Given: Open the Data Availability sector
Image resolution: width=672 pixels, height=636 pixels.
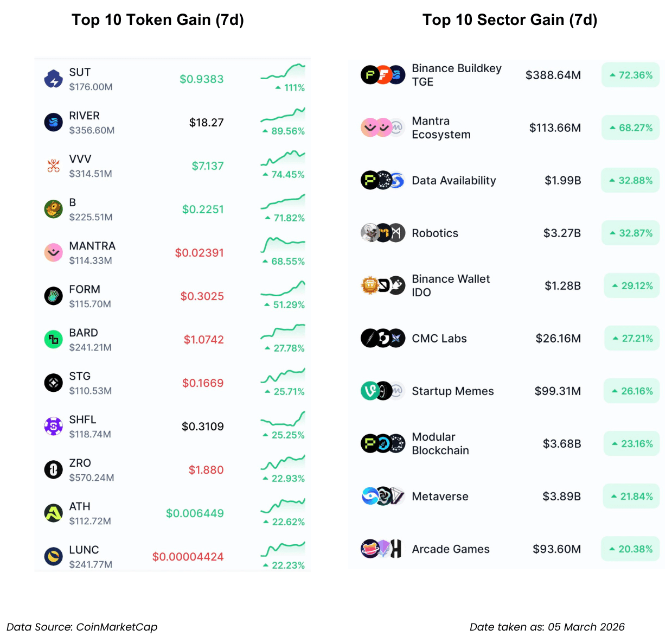Looking at the screenshot, I should coord(453,181).
